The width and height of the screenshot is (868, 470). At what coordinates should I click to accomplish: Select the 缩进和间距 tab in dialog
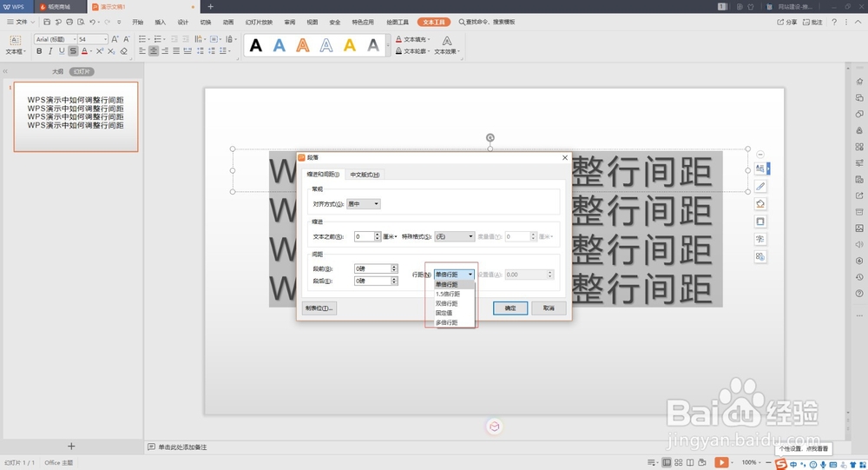pyautogui.click(x=323, y=174)
